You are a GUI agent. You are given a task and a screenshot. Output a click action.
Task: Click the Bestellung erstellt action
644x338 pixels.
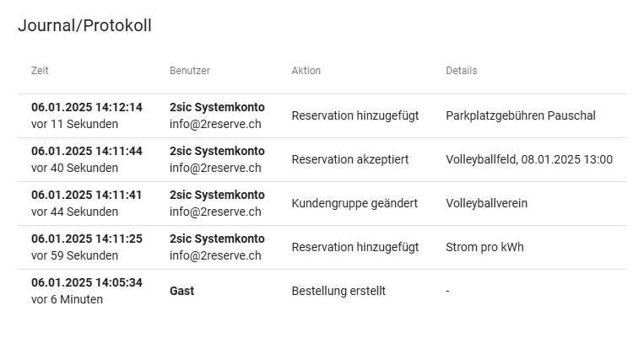[x=338, y=291]
